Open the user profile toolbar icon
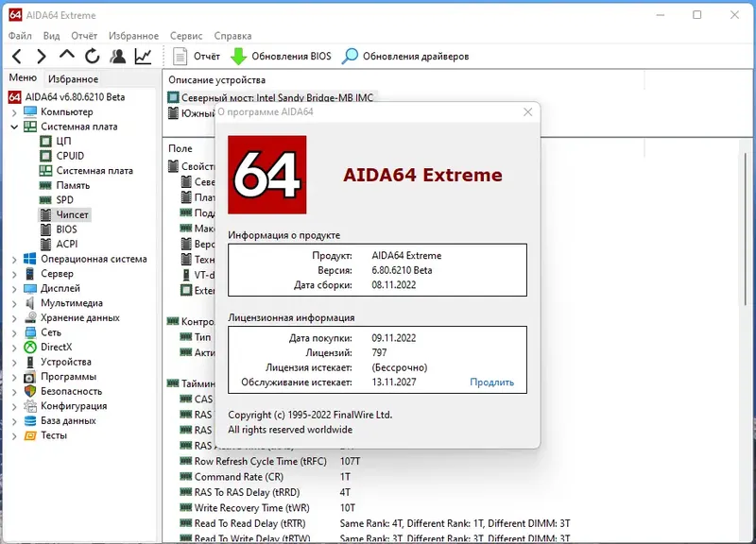 point(117,57)
